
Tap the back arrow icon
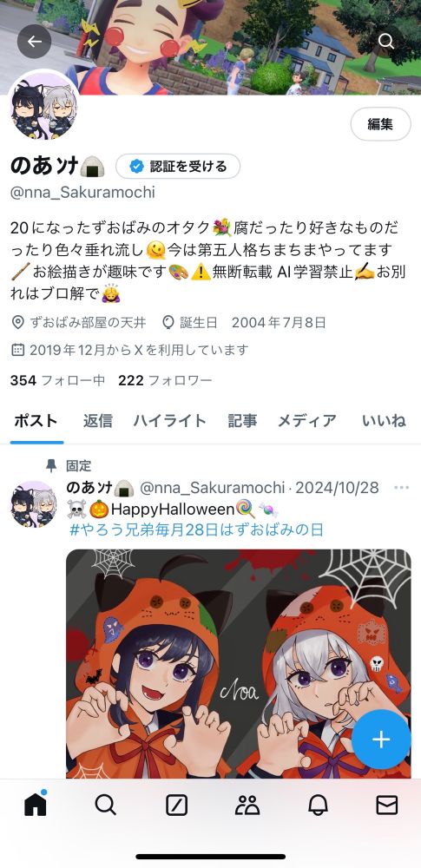point(35,42)
